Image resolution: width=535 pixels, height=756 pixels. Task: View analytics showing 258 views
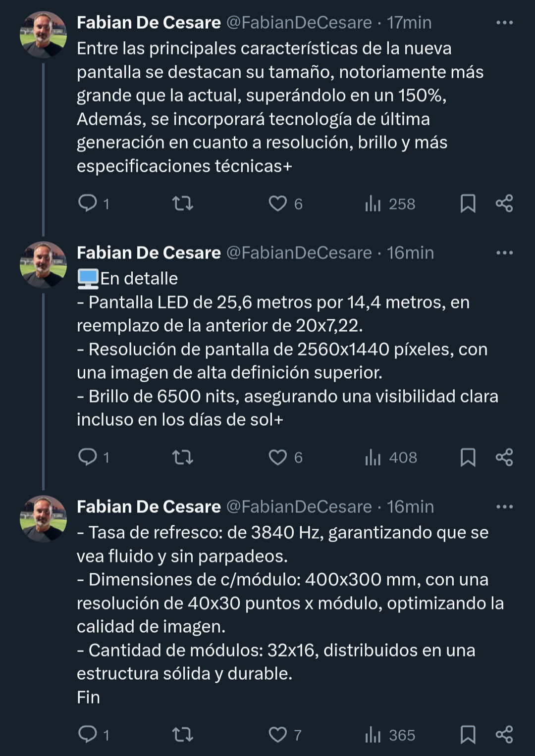coord(390,203)
